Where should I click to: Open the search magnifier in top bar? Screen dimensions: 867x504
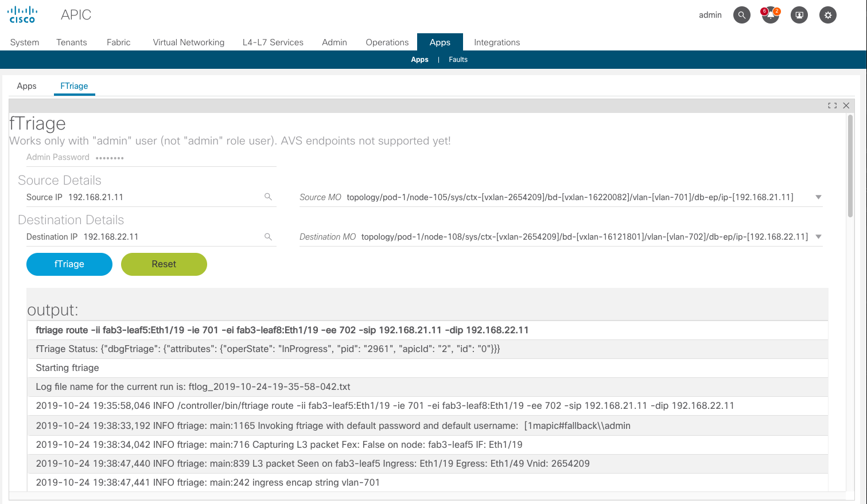(741, 15)
